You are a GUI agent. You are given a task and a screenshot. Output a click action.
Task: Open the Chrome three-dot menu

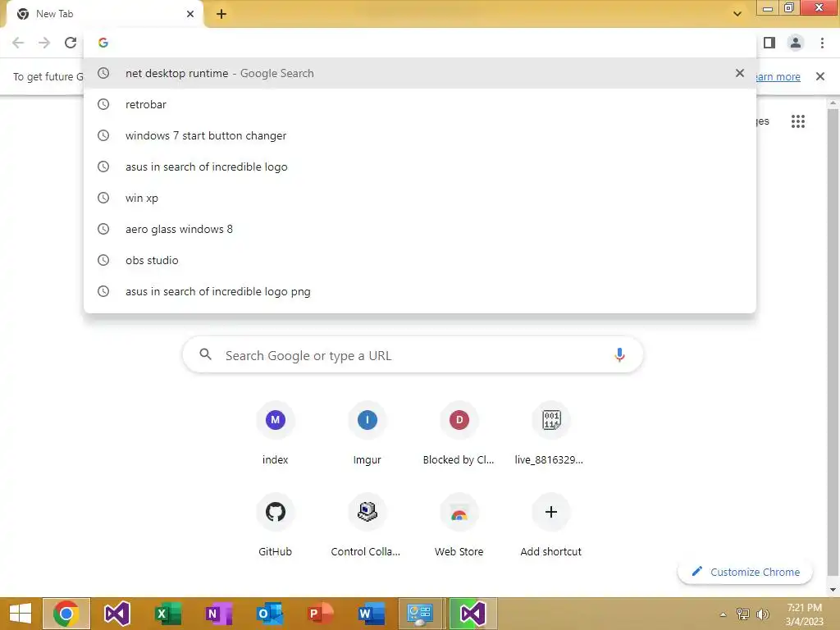point(822,43)
